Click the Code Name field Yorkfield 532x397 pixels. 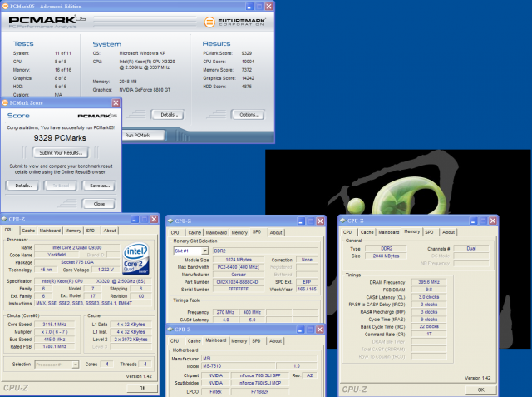[57, 255]
